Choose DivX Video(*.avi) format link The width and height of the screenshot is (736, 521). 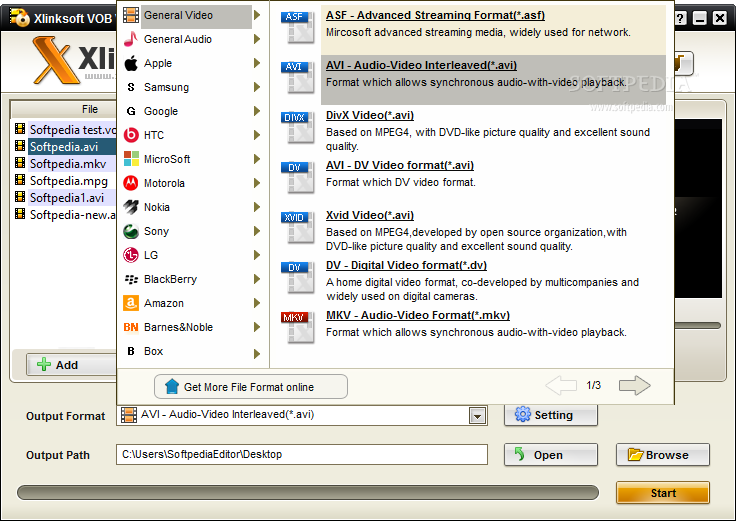370,115
